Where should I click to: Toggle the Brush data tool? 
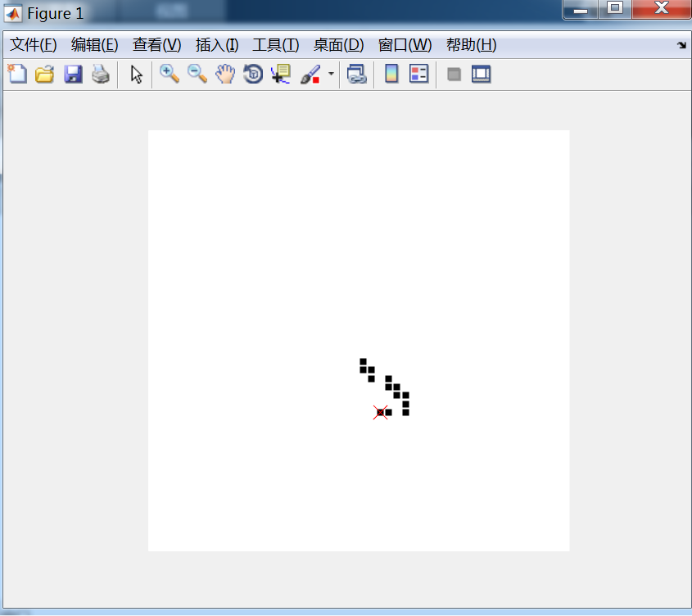310,75
